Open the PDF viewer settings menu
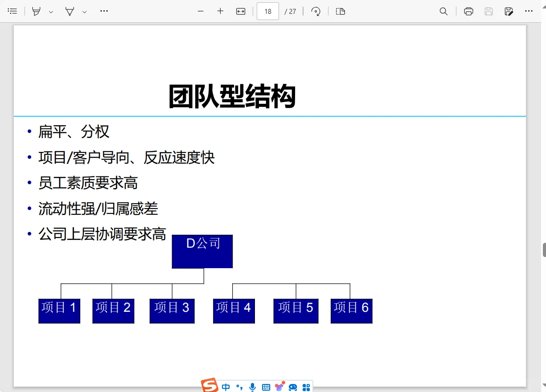The image size is (546, 392). pos(529,11)
